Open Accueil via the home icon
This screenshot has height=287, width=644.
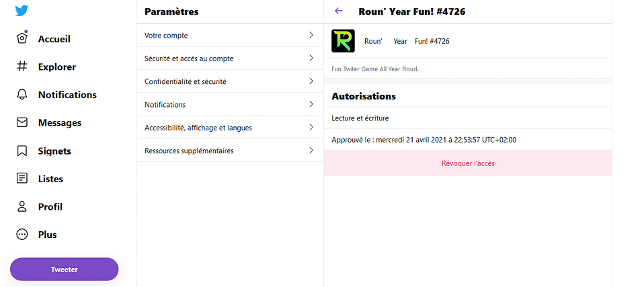[22, 38]
